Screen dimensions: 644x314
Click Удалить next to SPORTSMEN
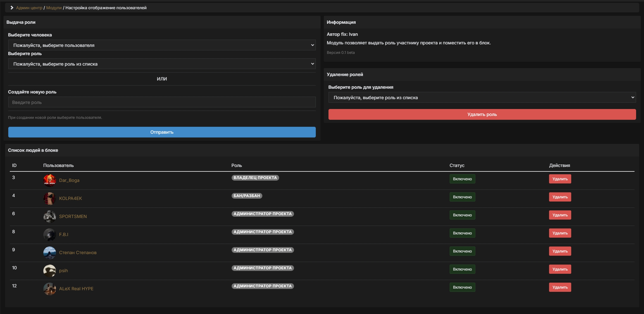tap(560, 215)
